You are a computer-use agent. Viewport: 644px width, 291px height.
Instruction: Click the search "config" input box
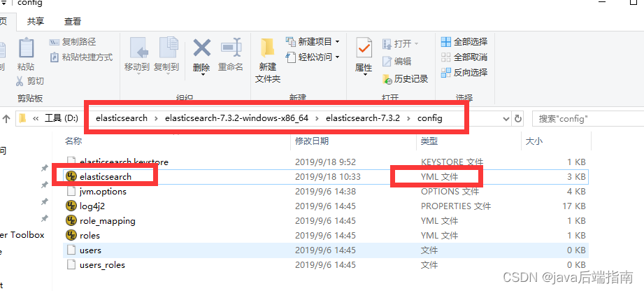point(588,119)
